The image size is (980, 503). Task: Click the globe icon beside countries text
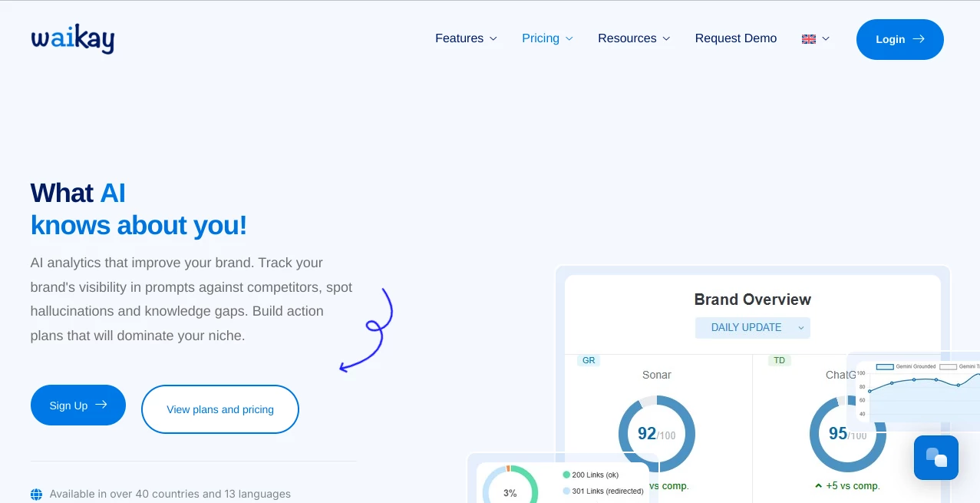[x=37, y=495]
